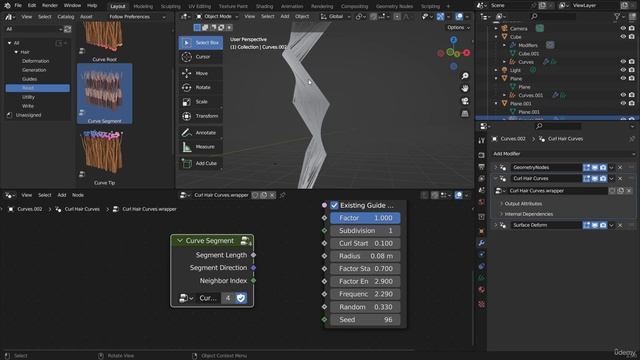Toggle camera view icon in viewport
The height and width of the screenshot is (360, 640).
[465, 101]
